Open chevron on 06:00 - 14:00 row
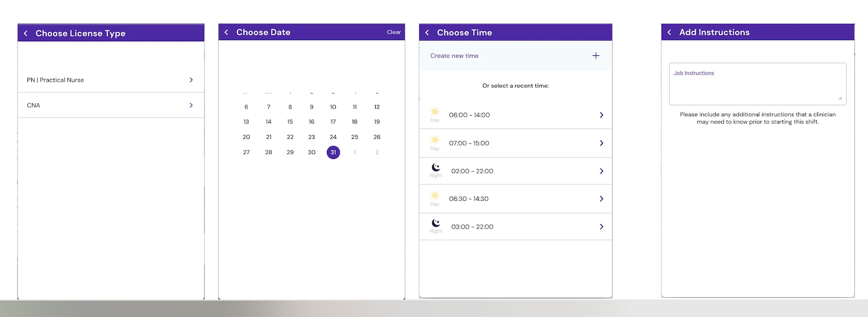 (x=601, y=115)
